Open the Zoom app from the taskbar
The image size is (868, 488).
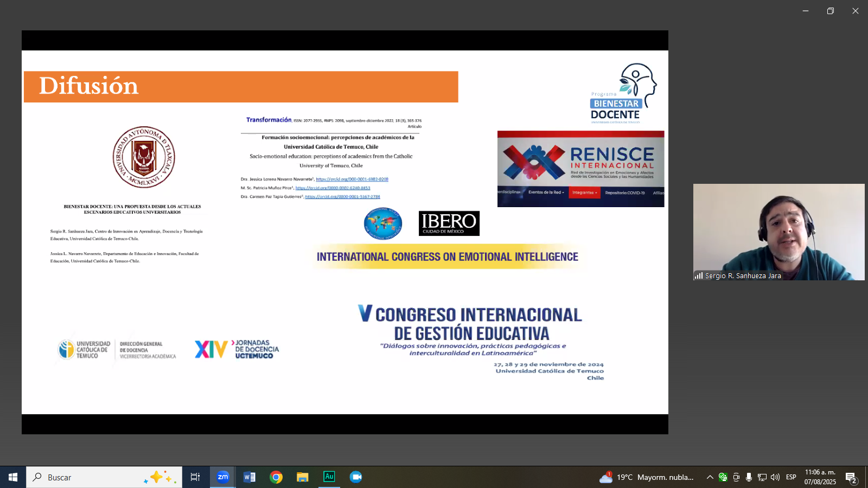tap(222, 477)
